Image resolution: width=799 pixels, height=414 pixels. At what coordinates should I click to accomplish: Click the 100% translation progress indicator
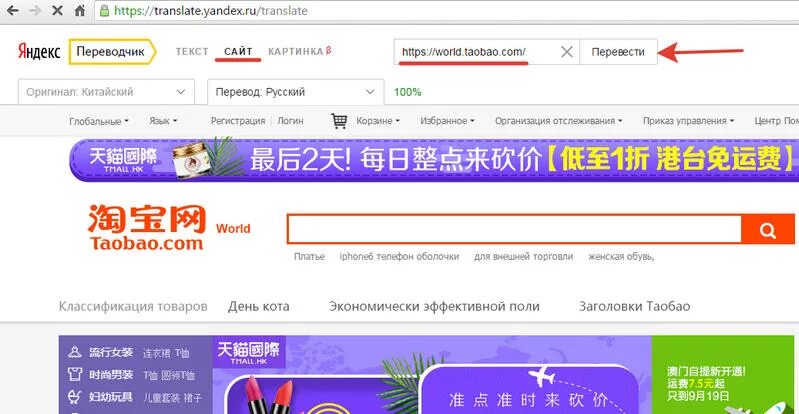407,92
